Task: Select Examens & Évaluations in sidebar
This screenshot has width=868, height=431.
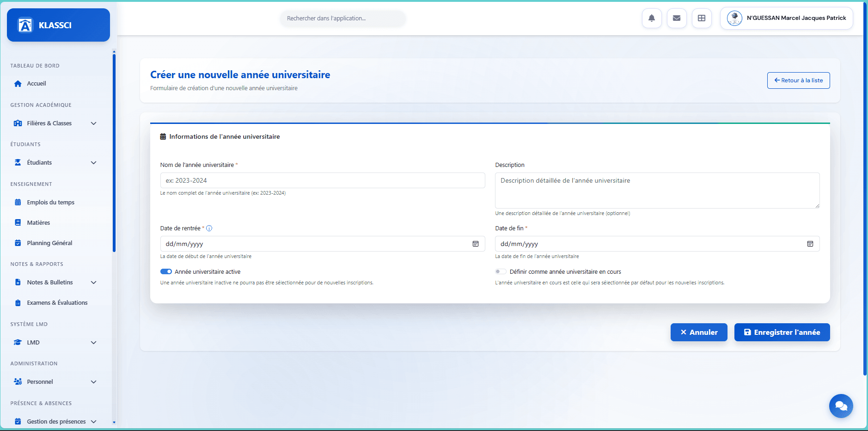Action: click(57, 302)
